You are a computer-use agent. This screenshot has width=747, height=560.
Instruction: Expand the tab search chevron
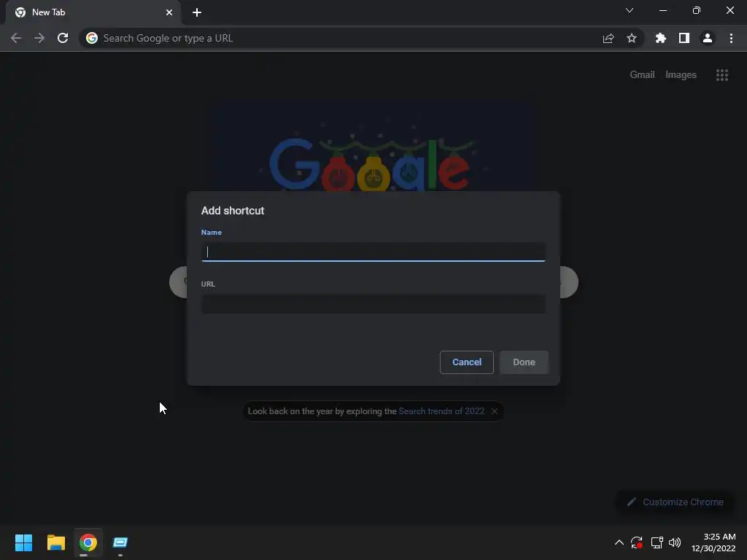coord(630,10)
